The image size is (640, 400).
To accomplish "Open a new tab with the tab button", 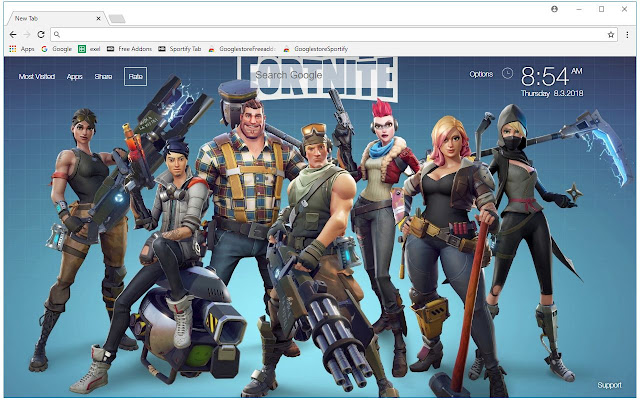I will pos(117,19).
